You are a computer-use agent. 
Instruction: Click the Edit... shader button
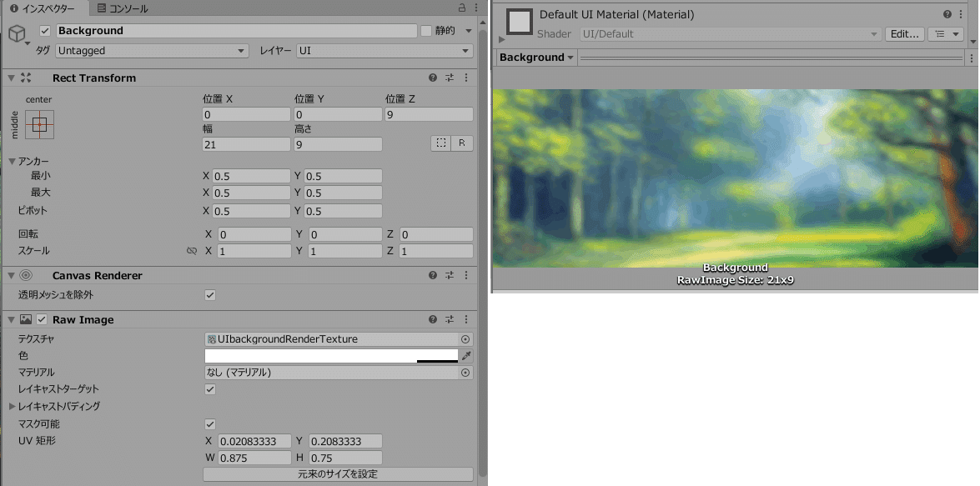pos(904,34)
